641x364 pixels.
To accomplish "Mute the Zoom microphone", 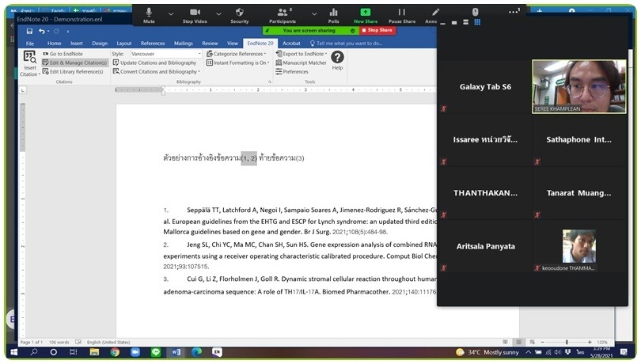I will [x=149, y=15].
